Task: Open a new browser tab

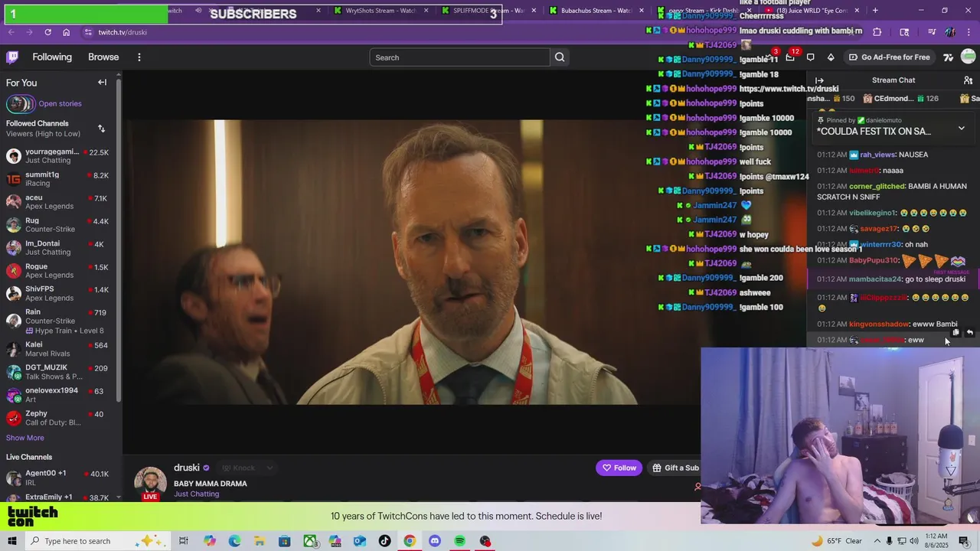Action: [875, 11]
